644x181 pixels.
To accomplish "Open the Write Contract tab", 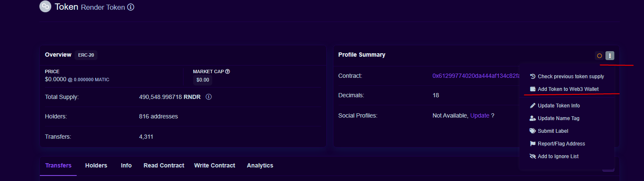I will coord(215,166).
